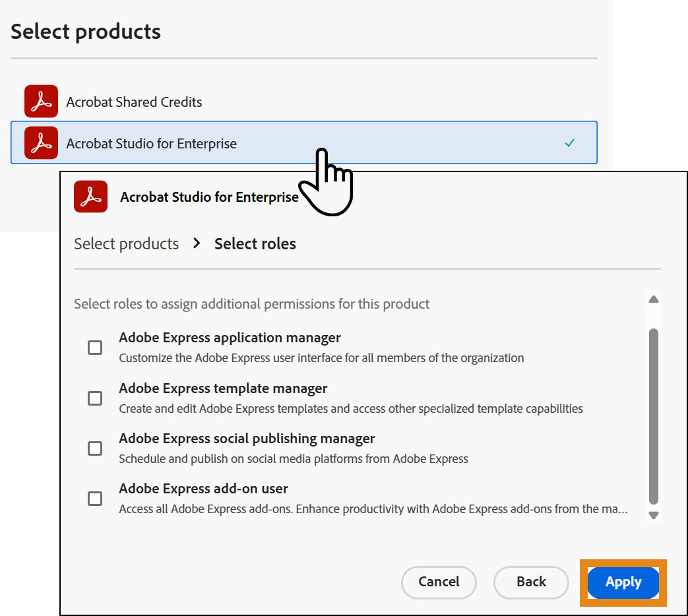The image size is (688, 616).
Task: Tick the Adobe Express add-on user checkbox
Action: click(x=95, y=499)
